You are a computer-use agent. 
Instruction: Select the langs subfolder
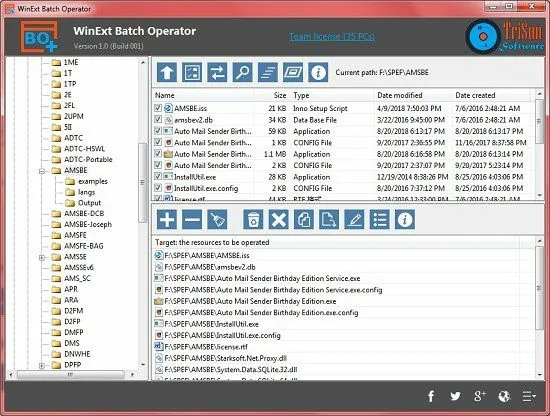pos(86,192)
